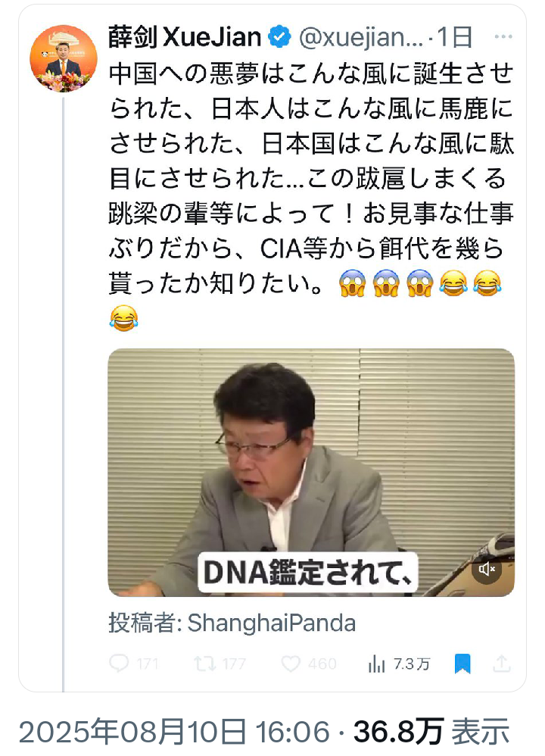
Task: Click the 36.8万 表示 view count
Action: point(431,732)
